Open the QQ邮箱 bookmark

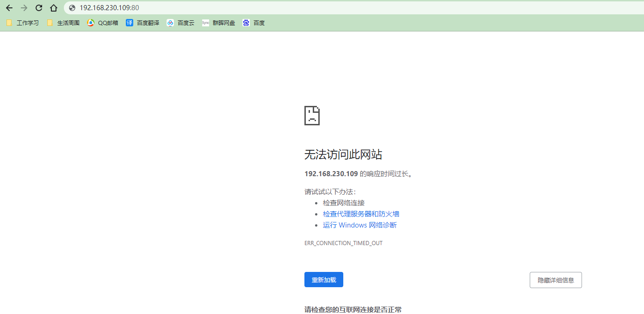tap(103, 23)
